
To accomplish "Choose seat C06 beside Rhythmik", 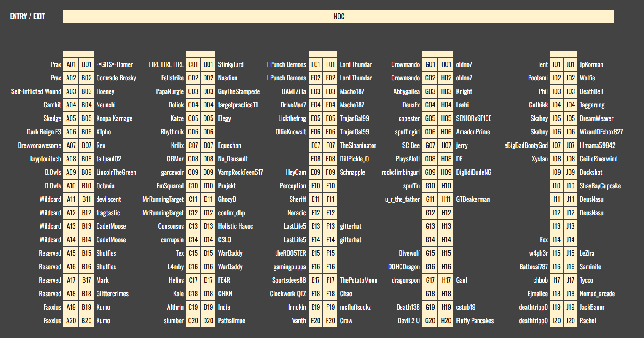I will tap(193, 132).
